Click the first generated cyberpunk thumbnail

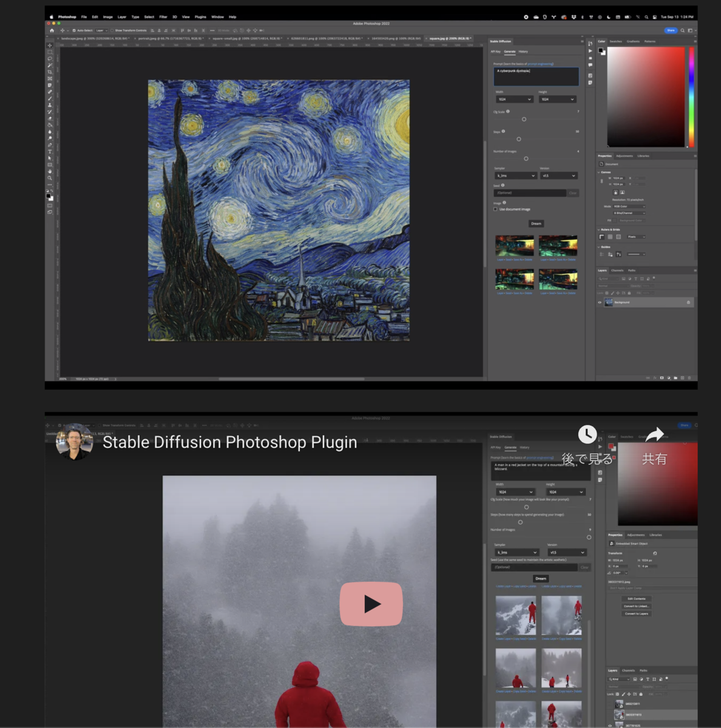point(515,246)
